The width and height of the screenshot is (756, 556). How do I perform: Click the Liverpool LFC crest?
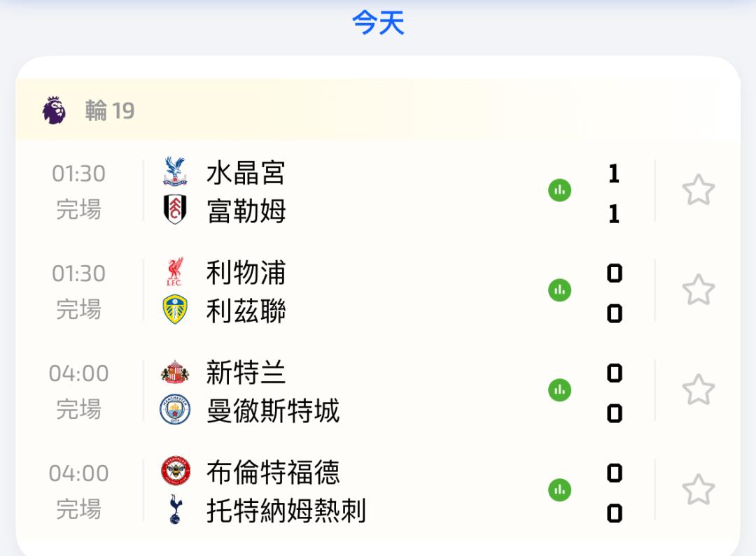[x=175, y=271]
